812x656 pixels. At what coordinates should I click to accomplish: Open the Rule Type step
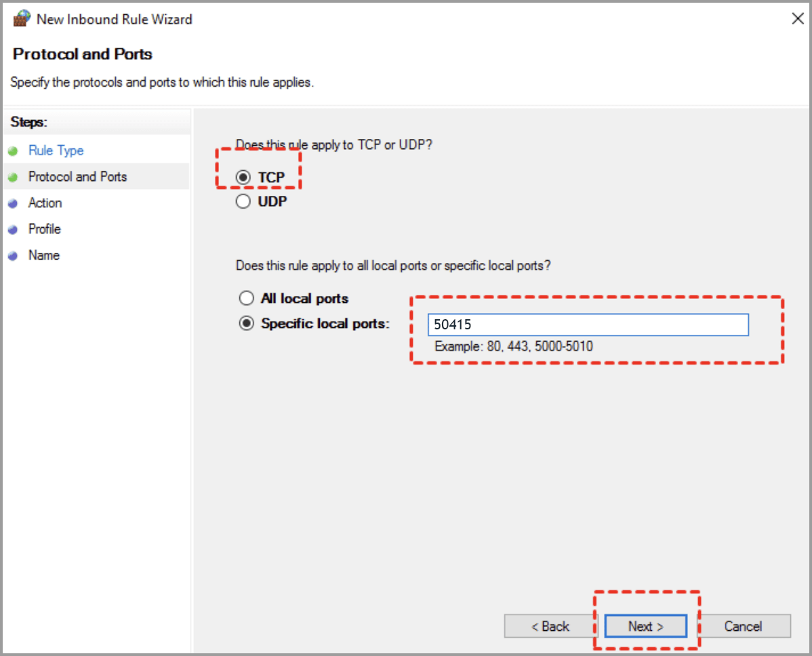click(56, 150)
